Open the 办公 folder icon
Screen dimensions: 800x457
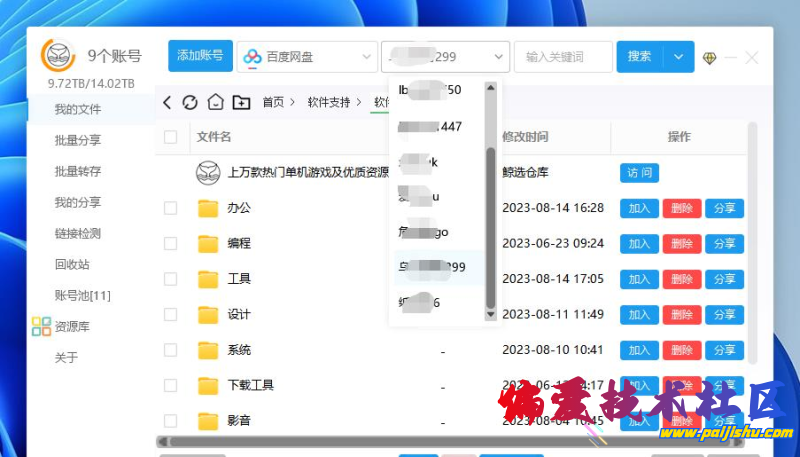point(208,208)
